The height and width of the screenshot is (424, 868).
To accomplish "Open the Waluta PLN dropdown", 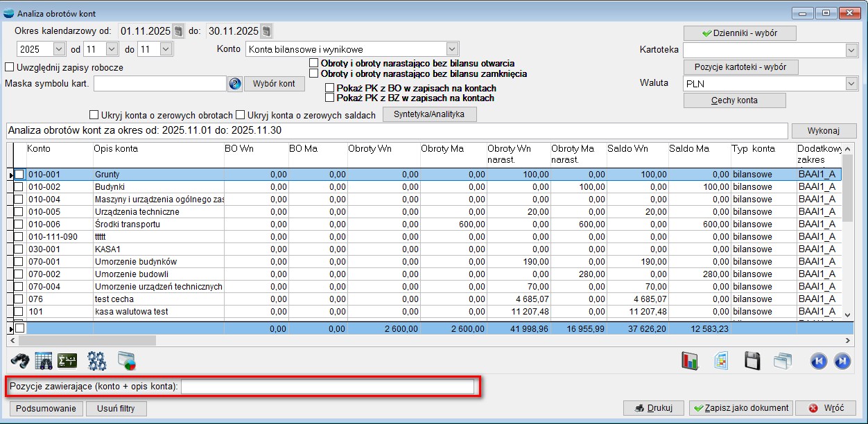I will point(851,83).
